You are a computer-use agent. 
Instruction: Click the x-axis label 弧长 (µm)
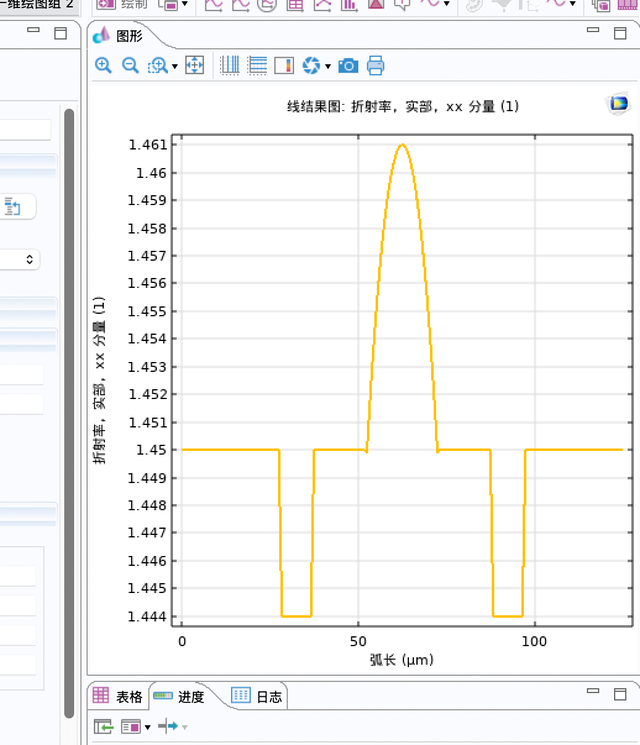(x=401, y=660)
